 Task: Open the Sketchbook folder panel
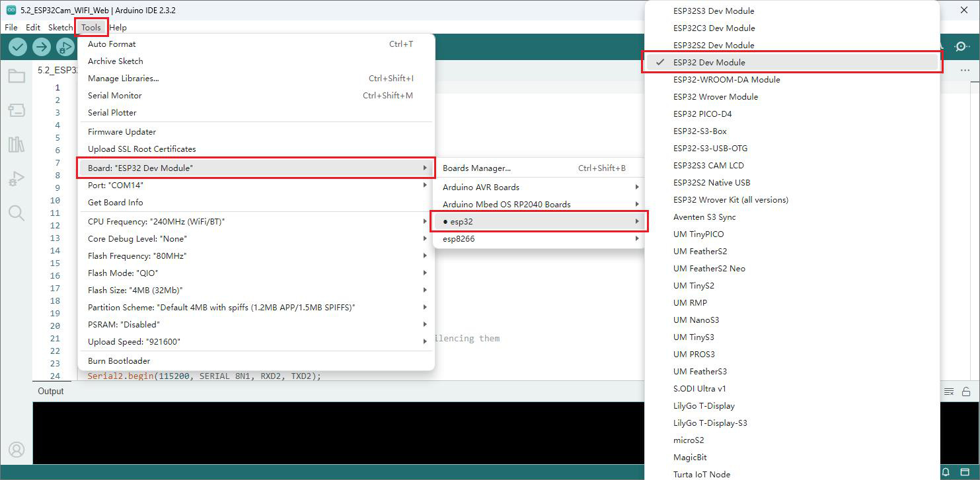point(17,76)
